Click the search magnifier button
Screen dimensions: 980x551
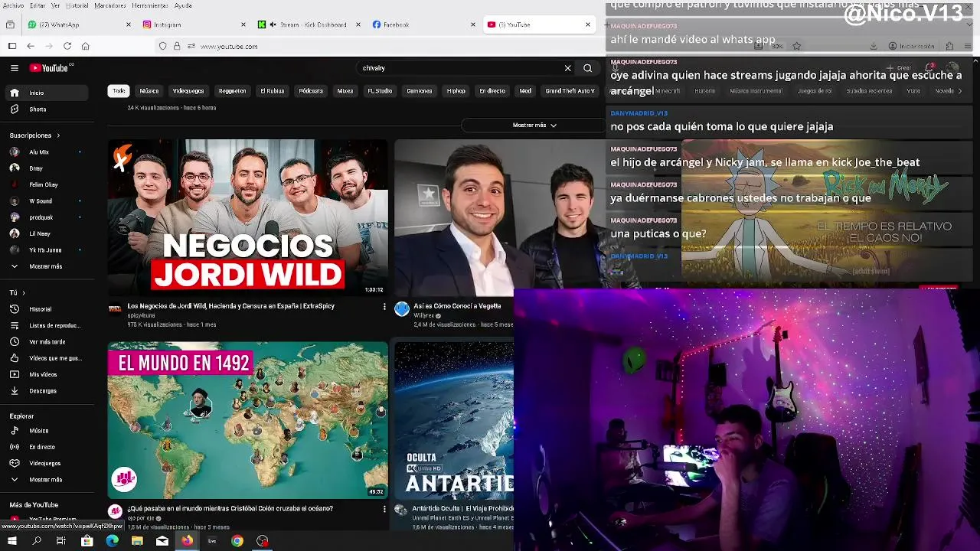(587, 68)
